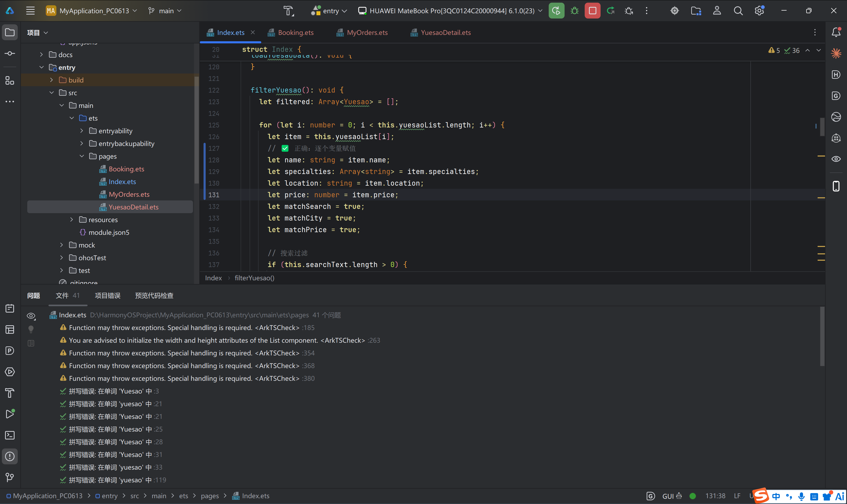The image size is (847, 504).
Task: Start debugging with the bug icon
Action: point(574,11)
